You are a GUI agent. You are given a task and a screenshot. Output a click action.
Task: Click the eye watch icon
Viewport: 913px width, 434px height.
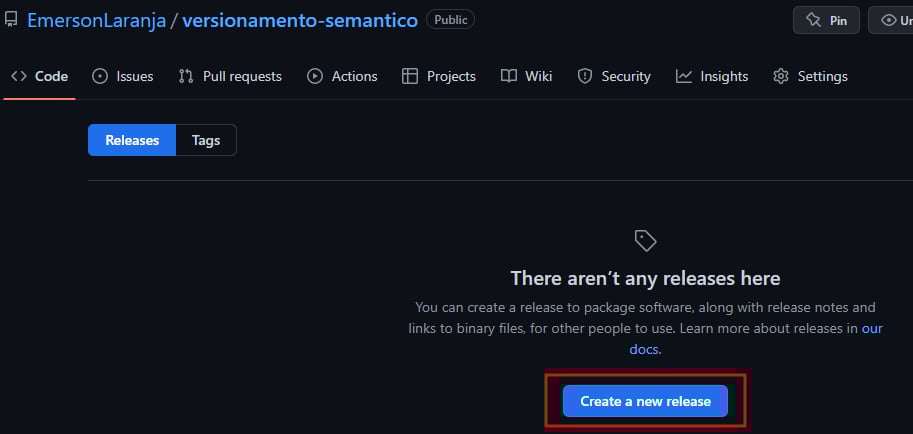tap(889, 20)
